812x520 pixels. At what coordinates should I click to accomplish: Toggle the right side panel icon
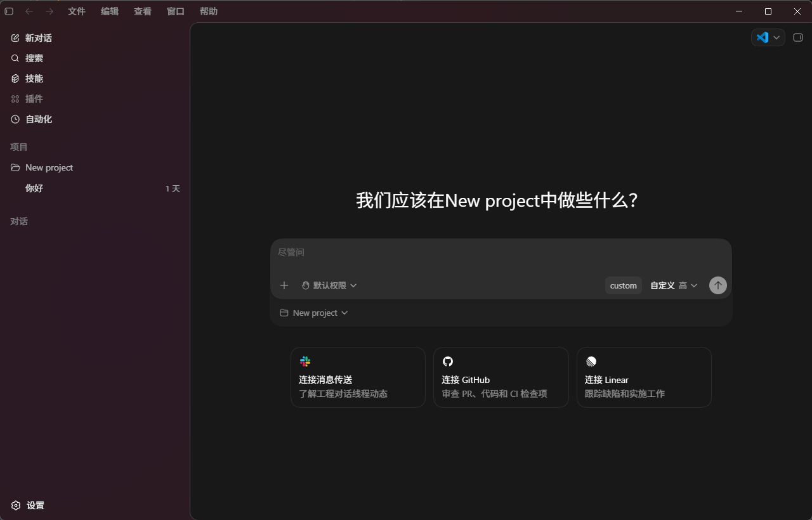798,37
